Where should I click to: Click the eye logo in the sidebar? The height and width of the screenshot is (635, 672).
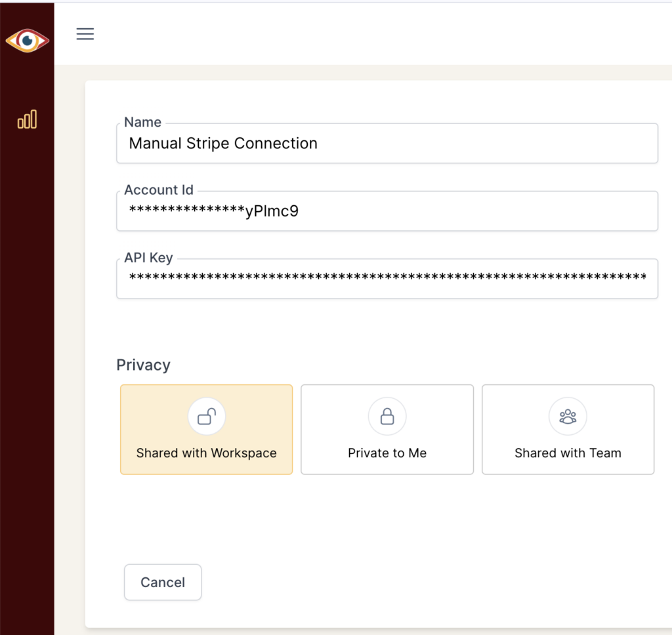28,40
